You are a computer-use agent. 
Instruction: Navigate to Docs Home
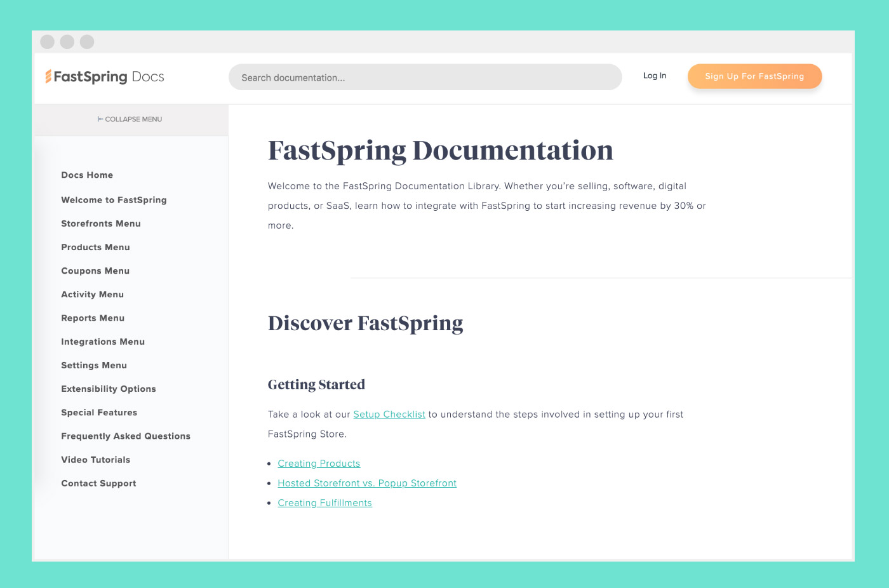pos(87,175)
